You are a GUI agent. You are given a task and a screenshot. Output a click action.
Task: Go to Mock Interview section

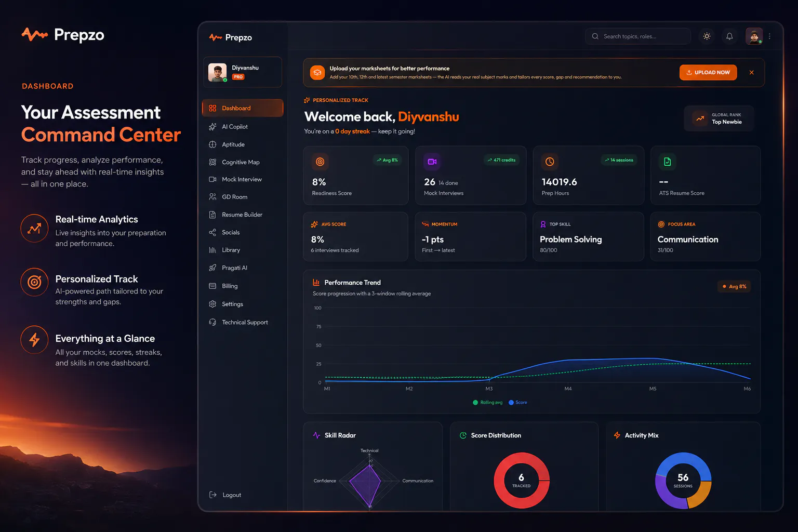(x=243, y=179)
